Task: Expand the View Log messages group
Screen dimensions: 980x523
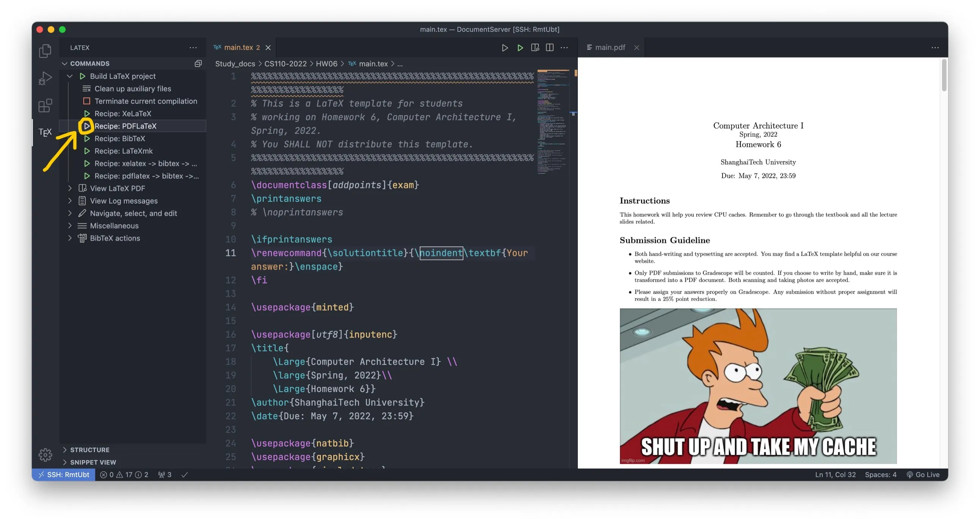Action: [70, 201]
